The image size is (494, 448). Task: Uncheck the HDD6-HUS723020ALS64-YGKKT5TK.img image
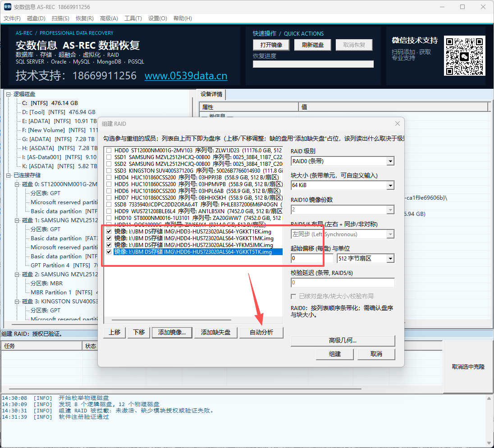point(109,252)
